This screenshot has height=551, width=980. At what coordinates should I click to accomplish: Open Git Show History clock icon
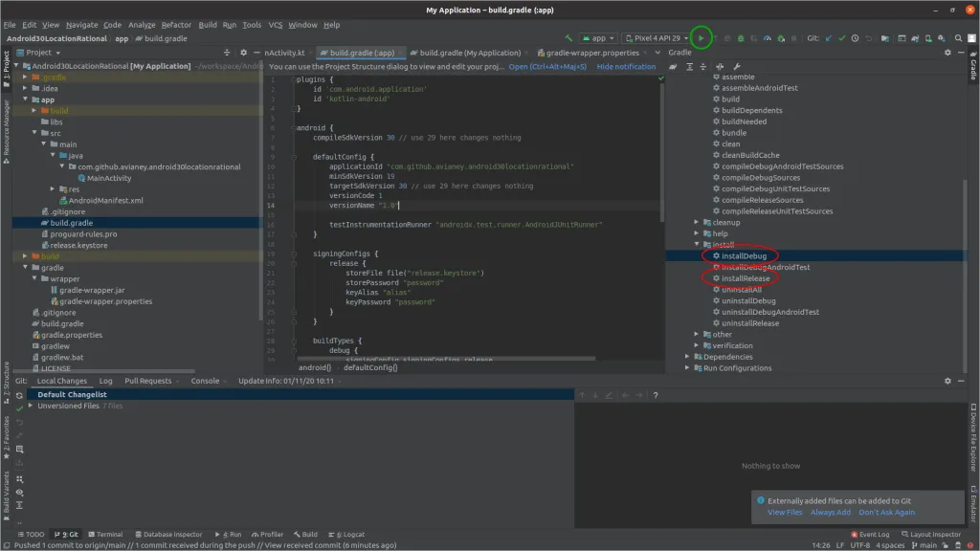click(x=855, y=38)
